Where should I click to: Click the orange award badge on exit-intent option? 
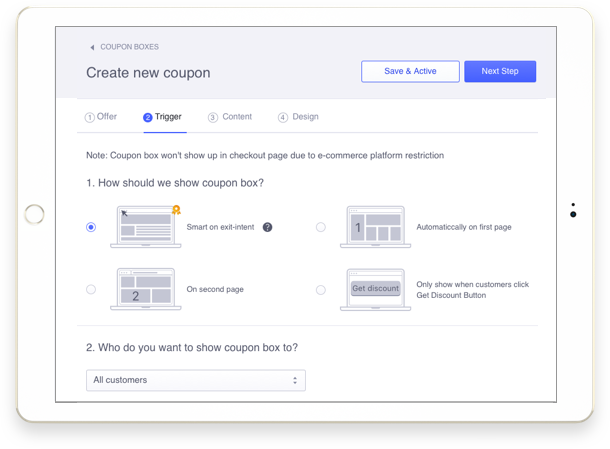click(x=176, y=210)
